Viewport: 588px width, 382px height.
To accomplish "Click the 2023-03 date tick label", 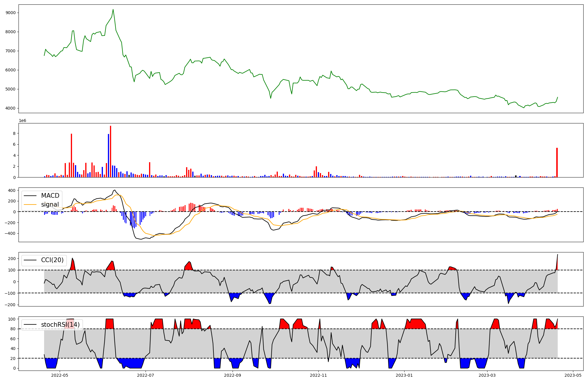I will pyautogui.click(x=487, y=375).
